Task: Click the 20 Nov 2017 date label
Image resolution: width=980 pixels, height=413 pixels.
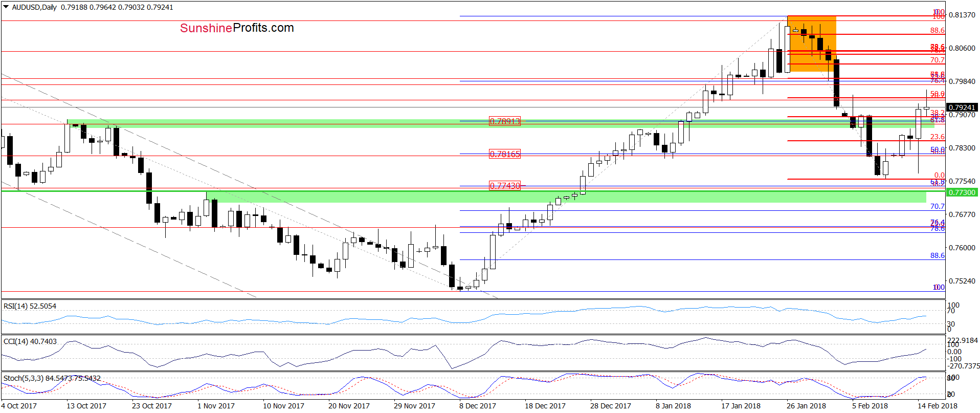Action: click(x=349, y=406)
